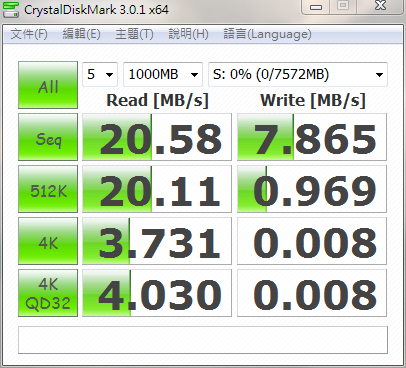Click the empty comment field at bottom
The image size is (406, 368).
203,340
